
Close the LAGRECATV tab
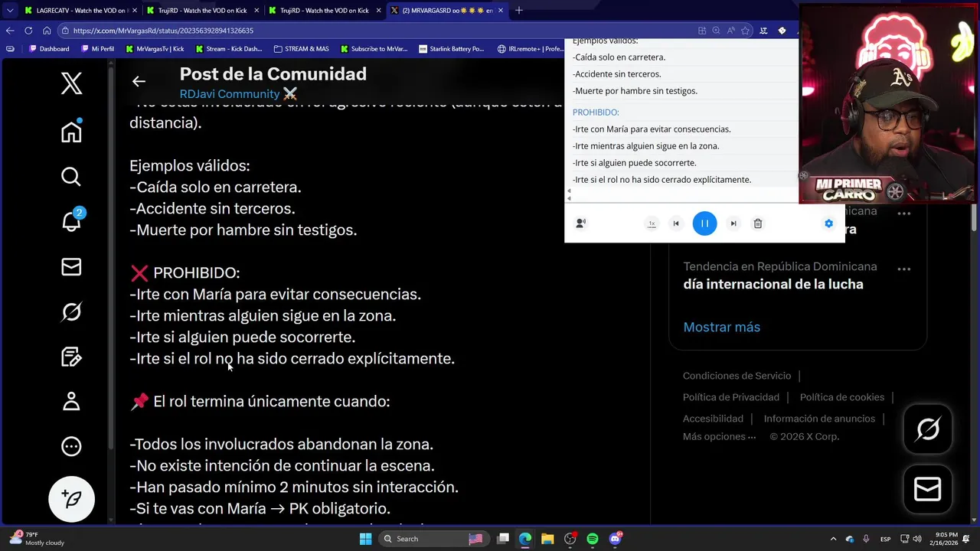point(135,11)
